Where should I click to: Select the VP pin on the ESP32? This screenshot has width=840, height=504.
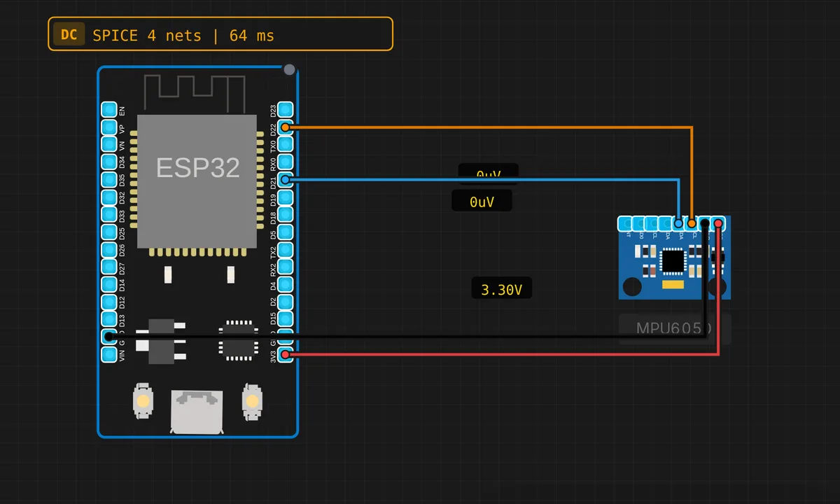(109, 127)
